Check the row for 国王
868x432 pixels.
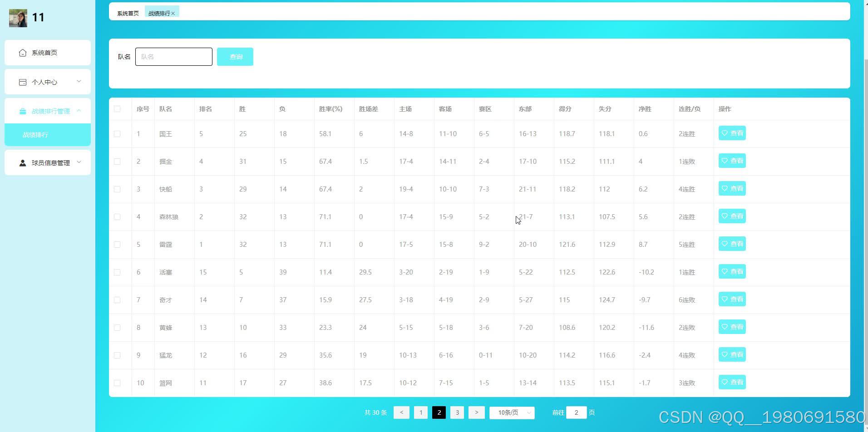pos(117,134)
